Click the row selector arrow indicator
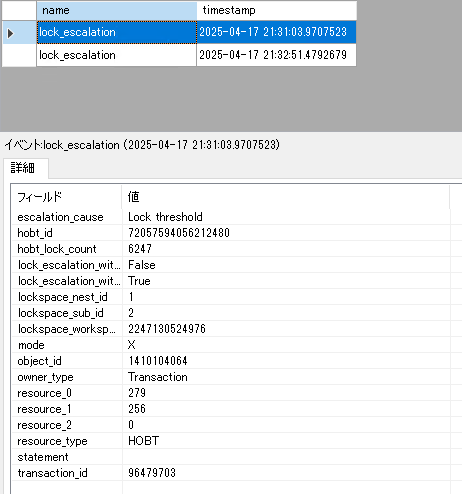462x499 pixels. point(10,33)
